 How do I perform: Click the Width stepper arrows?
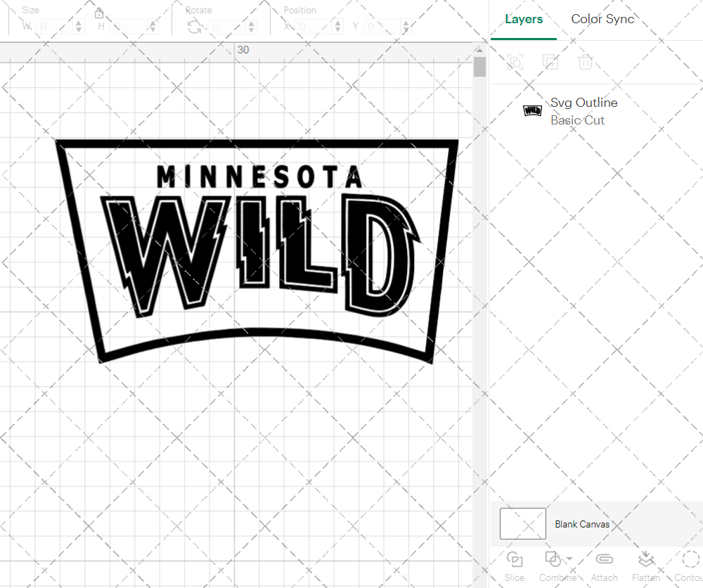point(79,27)
